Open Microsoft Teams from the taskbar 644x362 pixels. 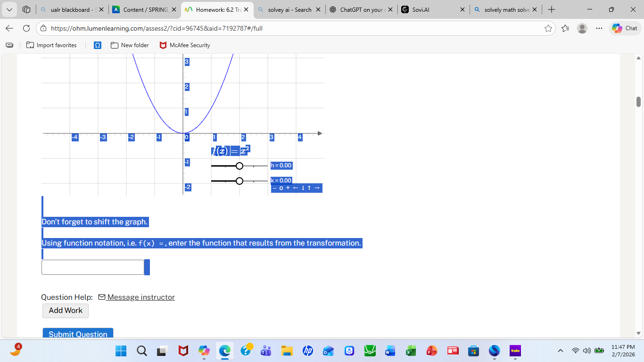tap(266, 351)
